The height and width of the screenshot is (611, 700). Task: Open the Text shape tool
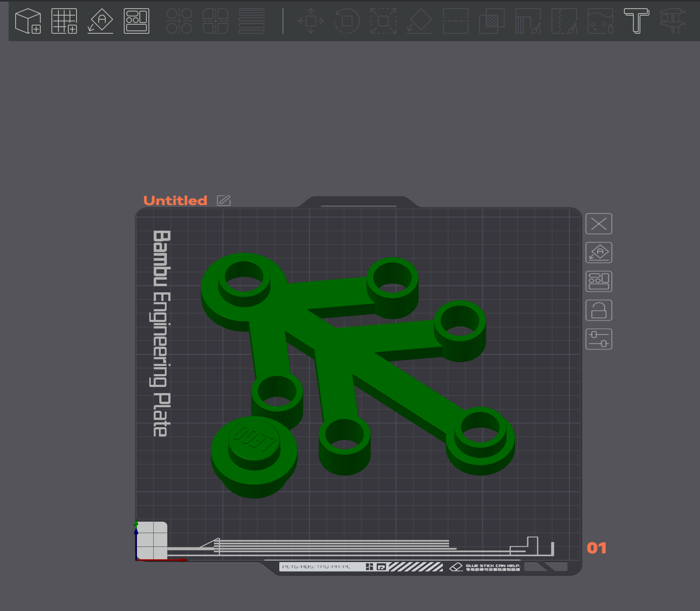coord(636,21)
